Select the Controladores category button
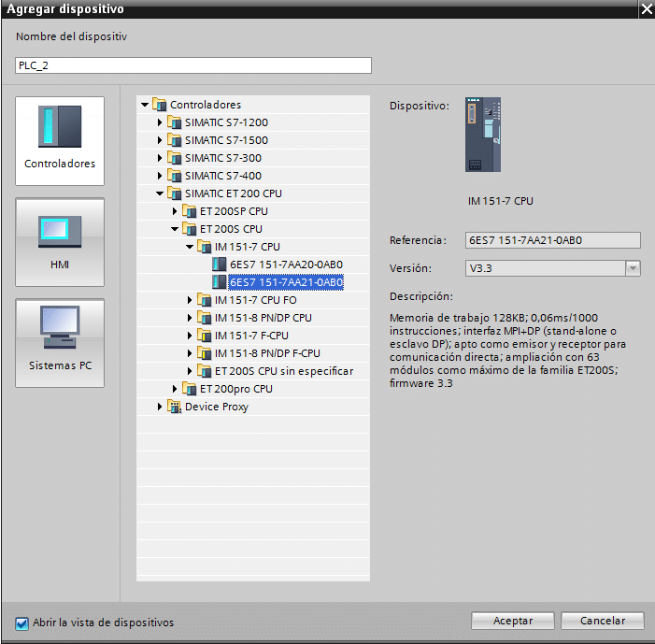The image size is (655, 644). point(60,141)
